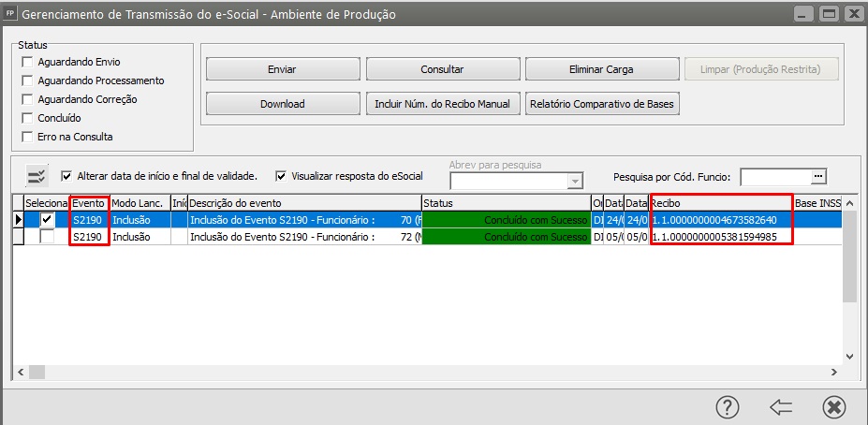Check selection box of employee 72 row
The width and height of the screenshot is (868, 425).
[x=48, y=237]
